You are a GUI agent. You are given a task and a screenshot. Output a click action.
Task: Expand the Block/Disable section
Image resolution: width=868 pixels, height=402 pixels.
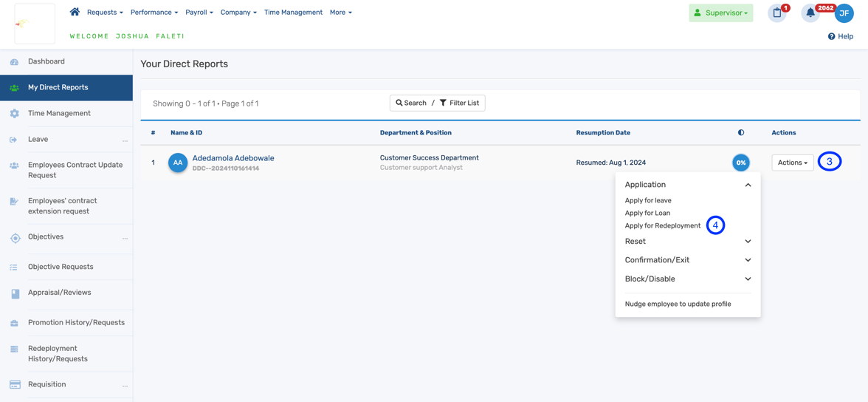pos(688,279)
